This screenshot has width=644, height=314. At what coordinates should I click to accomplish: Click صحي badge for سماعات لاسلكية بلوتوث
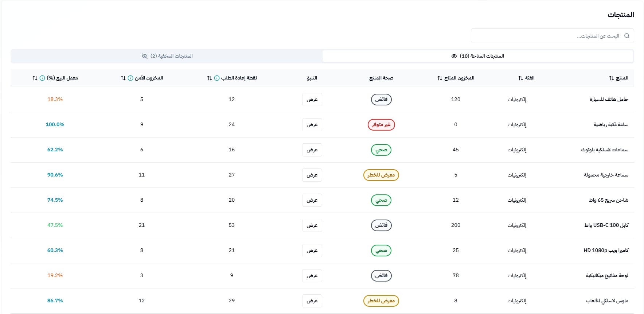pos(381,150)
